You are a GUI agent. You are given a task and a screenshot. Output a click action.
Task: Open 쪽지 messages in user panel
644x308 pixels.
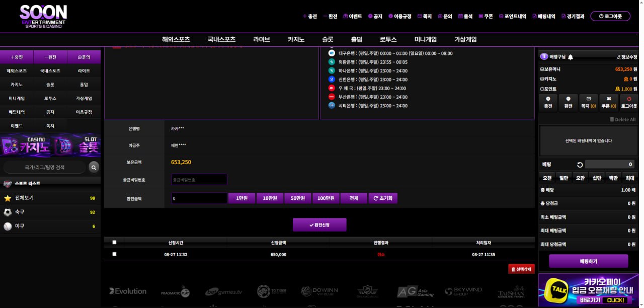[588, 102]
